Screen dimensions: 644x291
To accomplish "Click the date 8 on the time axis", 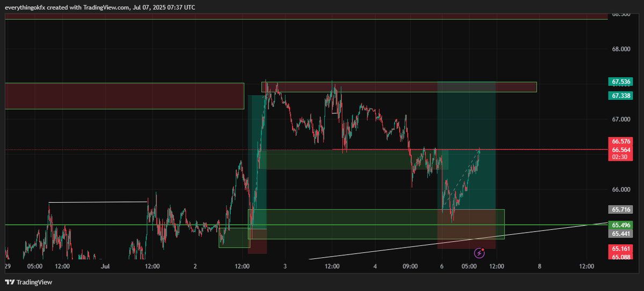I will [539, 266].
